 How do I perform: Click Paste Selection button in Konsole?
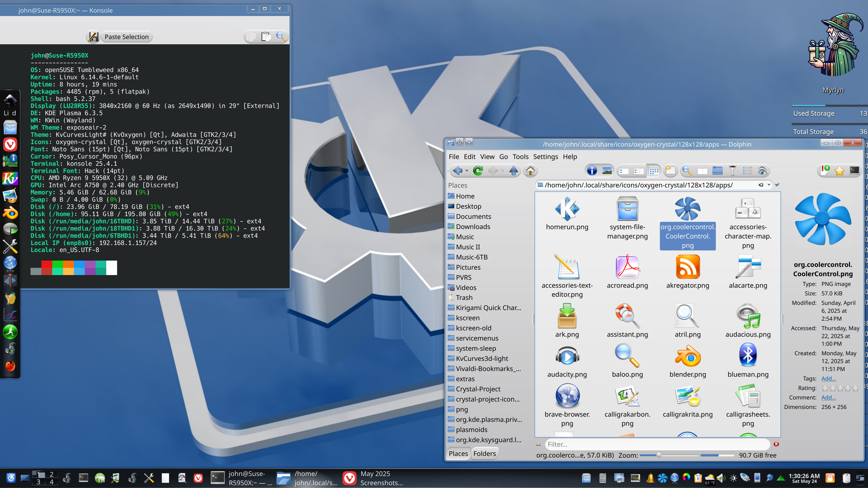(126, 37)
